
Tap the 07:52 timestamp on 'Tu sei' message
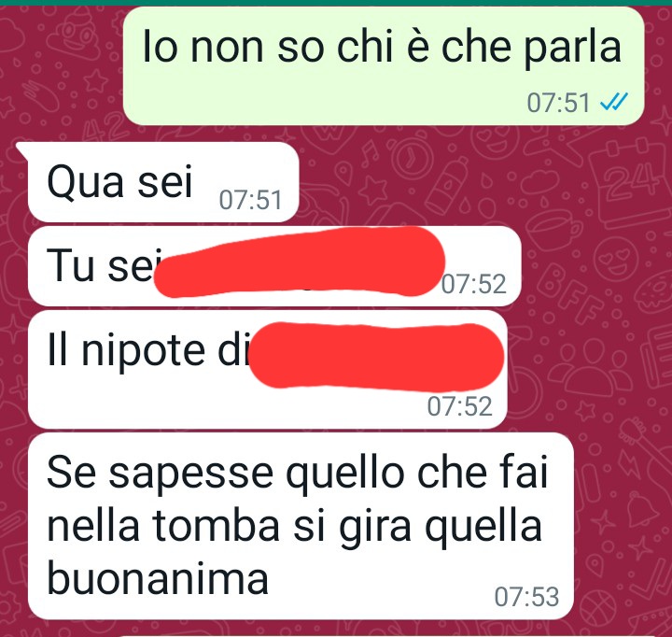474,284
